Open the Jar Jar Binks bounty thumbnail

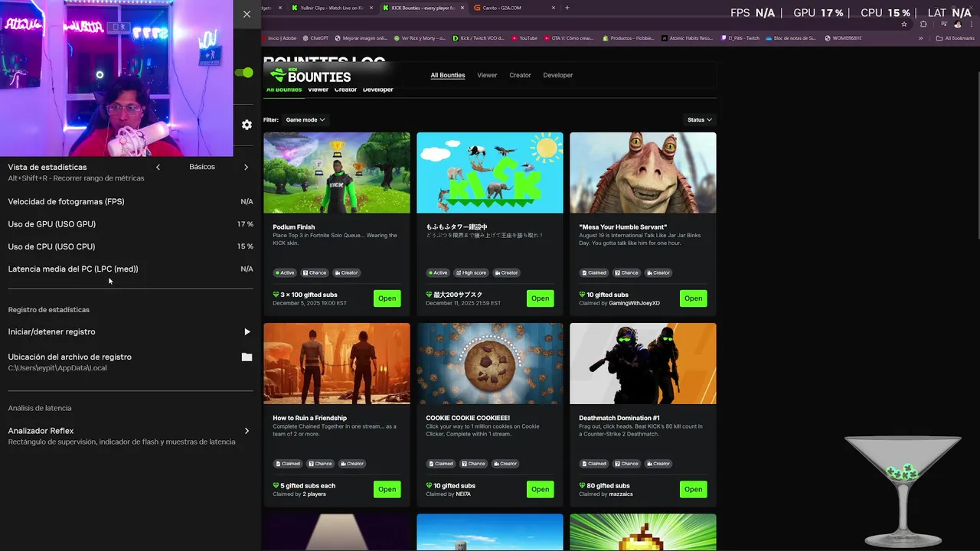point(643,173)
